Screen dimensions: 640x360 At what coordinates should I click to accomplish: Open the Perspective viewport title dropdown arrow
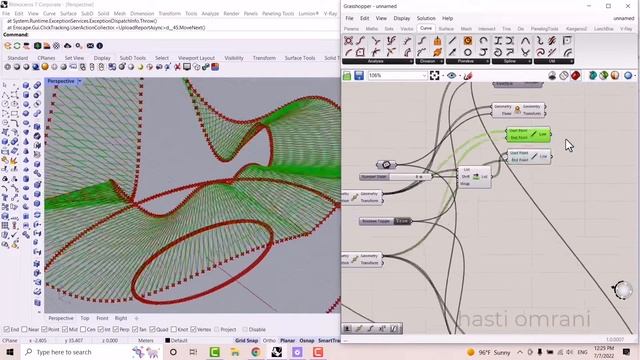80,81
